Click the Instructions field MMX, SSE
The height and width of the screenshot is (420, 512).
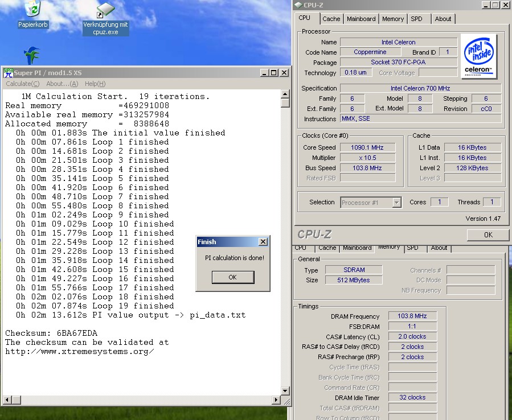pos(420,118)
